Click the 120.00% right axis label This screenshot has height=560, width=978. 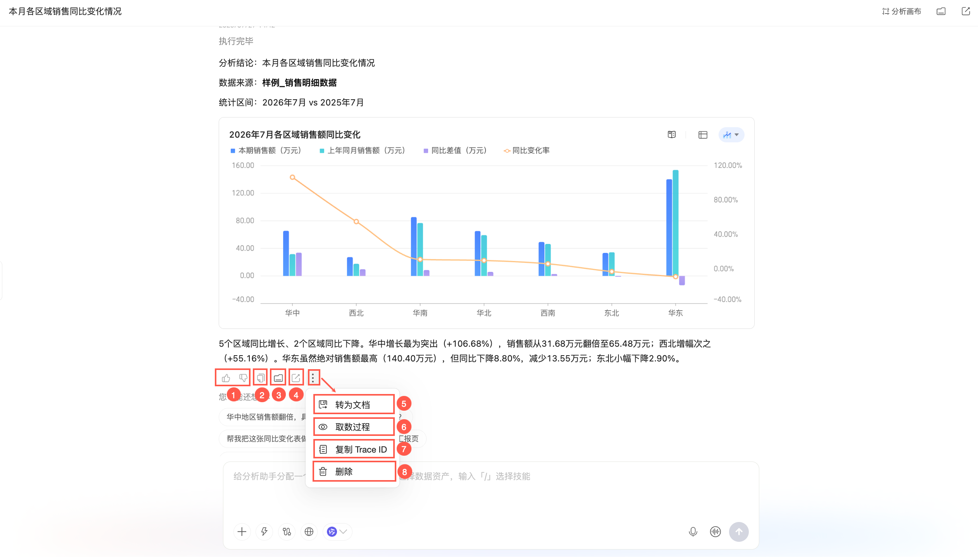coord(728,165)
